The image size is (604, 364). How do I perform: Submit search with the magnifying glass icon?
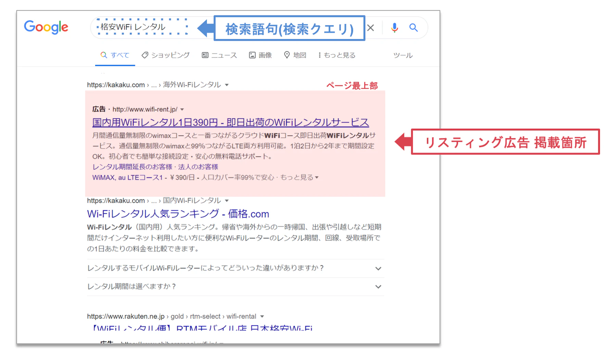(x=414, y=28)
